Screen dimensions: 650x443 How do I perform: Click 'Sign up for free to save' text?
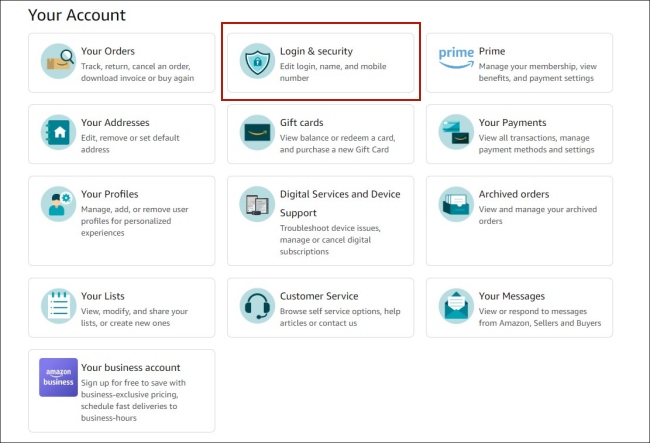click(133, 400)
